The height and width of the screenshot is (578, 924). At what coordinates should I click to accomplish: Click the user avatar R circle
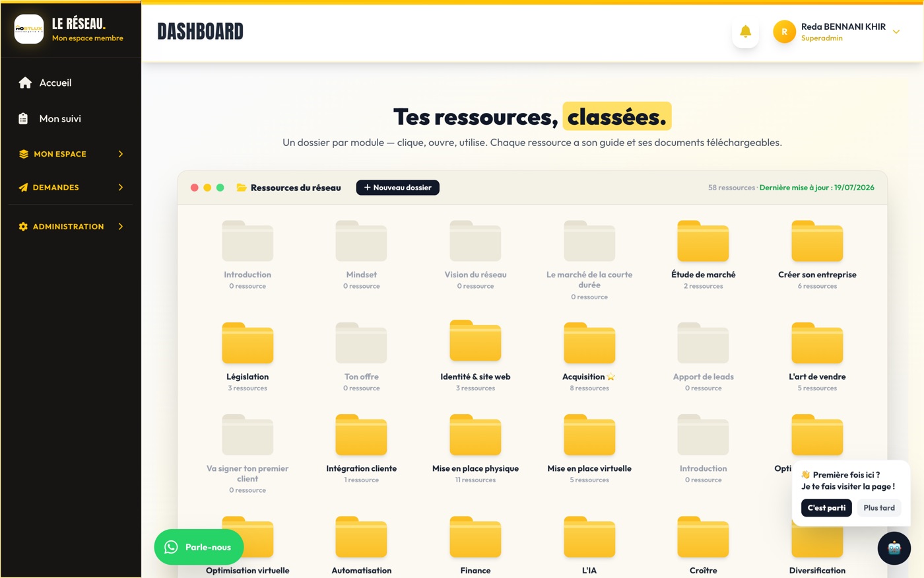784,32
